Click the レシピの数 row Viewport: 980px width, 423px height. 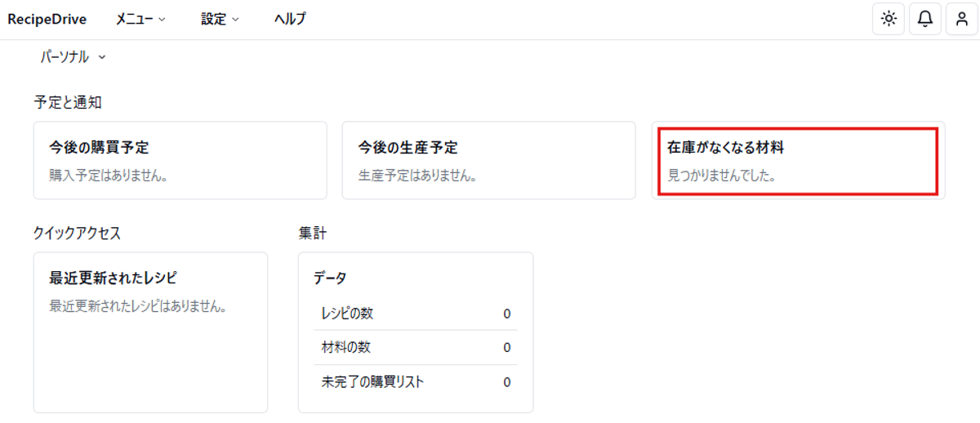(x=416, y=314)
